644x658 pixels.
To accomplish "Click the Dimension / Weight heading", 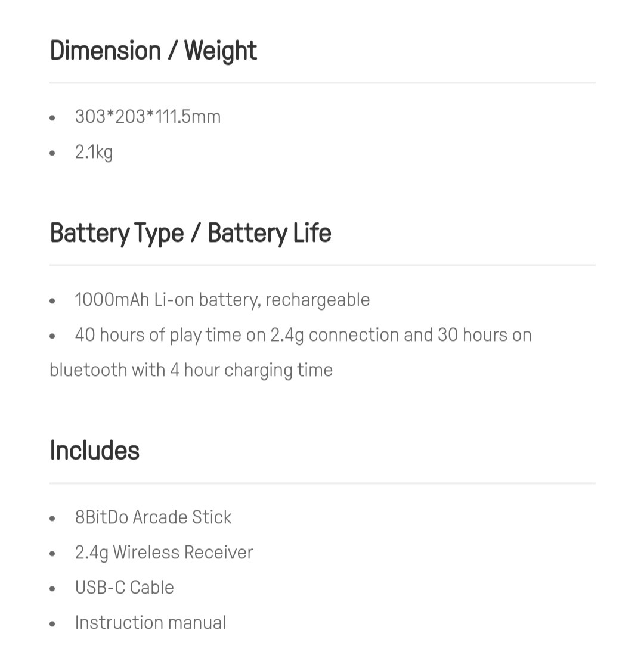I will pyautogui.click(x=153, y=51).
